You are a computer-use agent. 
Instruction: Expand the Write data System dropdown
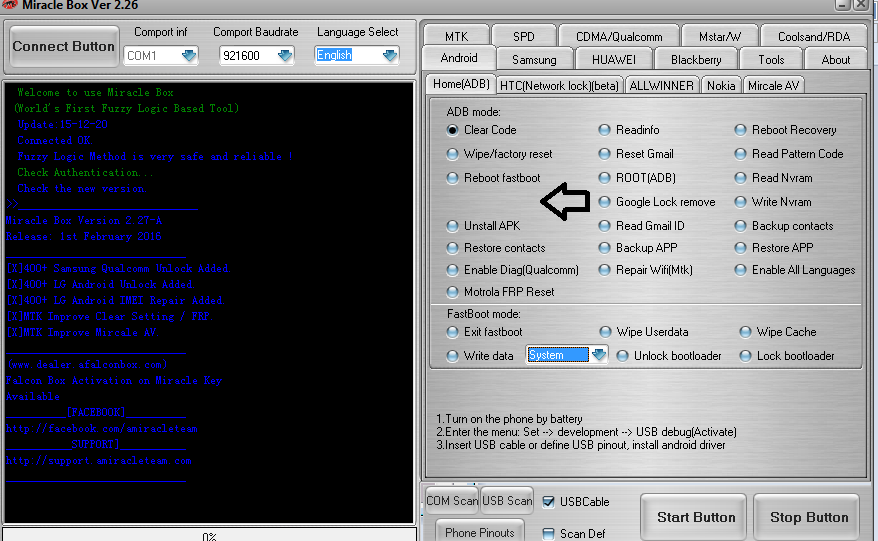click(598, 355)
